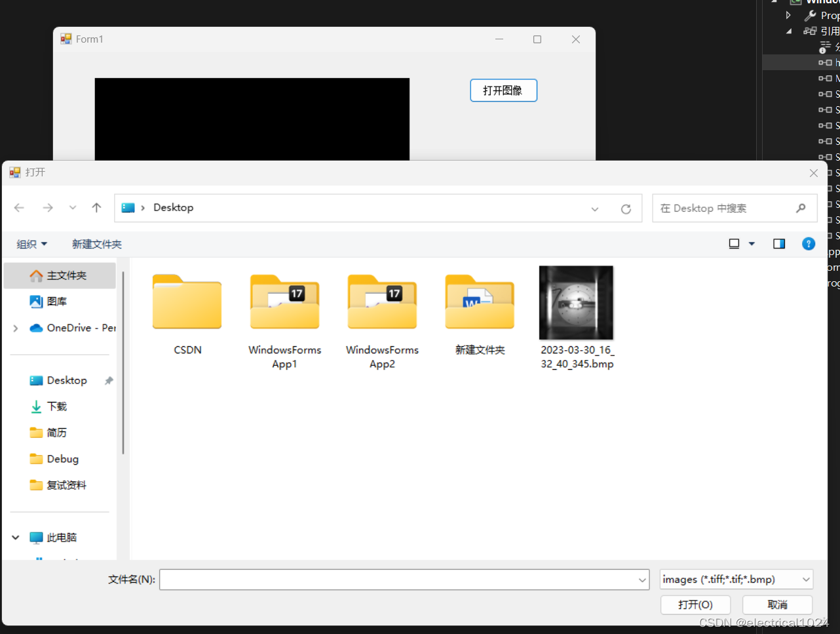
Task: Maximize the Form1 window
Action: coord(537,39)
